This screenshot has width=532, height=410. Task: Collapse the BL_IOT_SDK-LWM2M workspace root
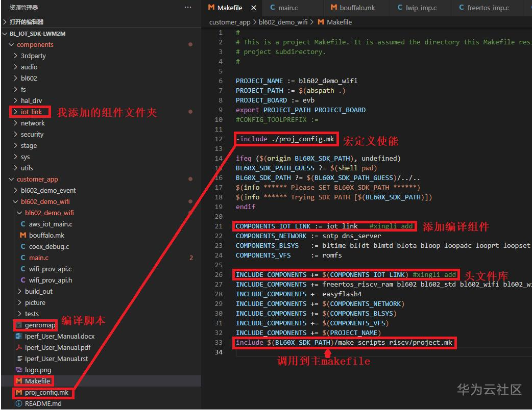click(37, 34)
